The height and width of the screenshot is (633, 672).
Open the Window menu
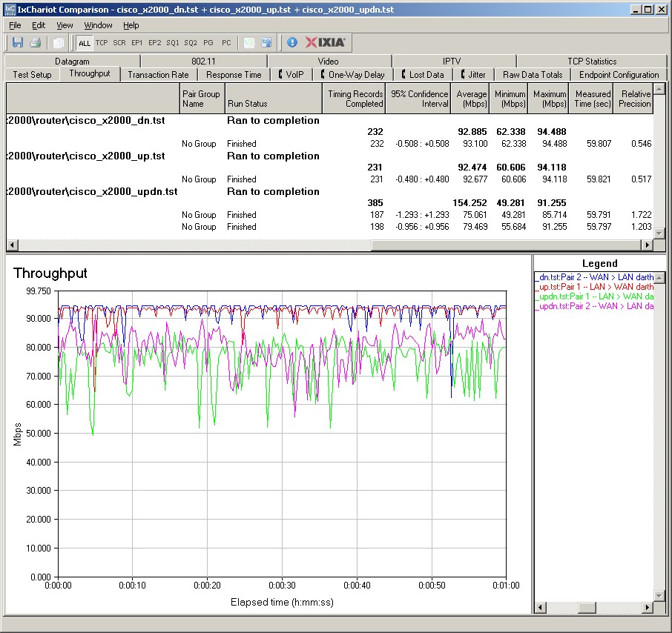tap(98, 25)
